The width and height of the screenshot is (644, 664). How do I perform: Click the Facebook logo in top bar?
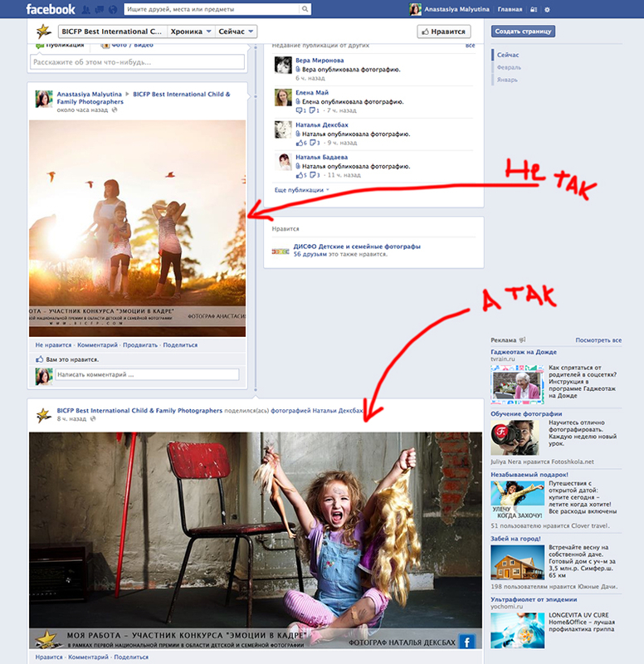(50, 10)
